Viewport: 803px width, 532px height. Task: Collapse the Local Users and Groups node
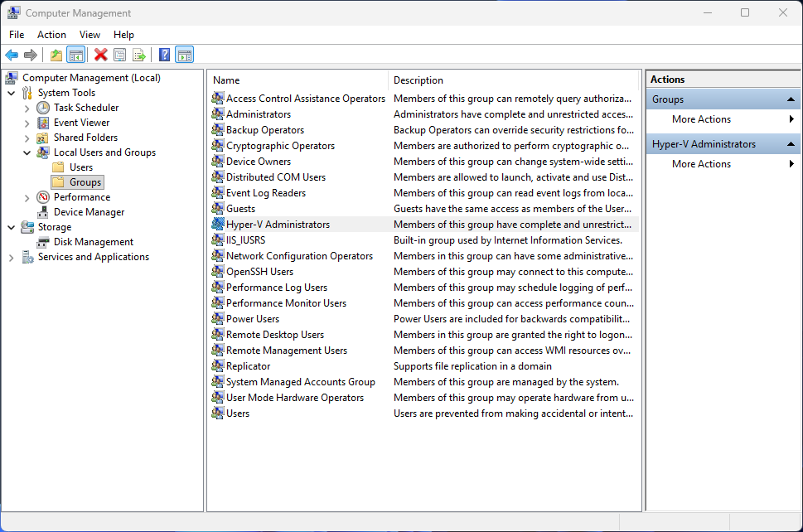coord(27,152)
